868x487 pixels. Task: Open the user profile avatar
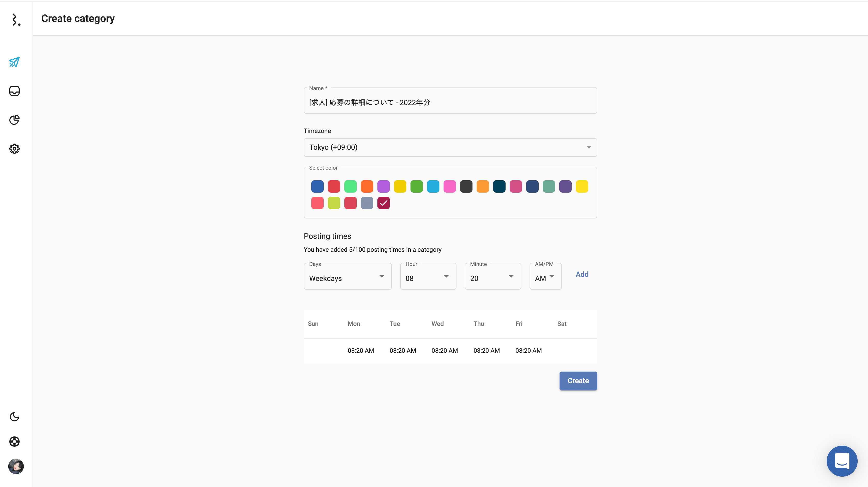pyautogui.click(x=16, y=466)
